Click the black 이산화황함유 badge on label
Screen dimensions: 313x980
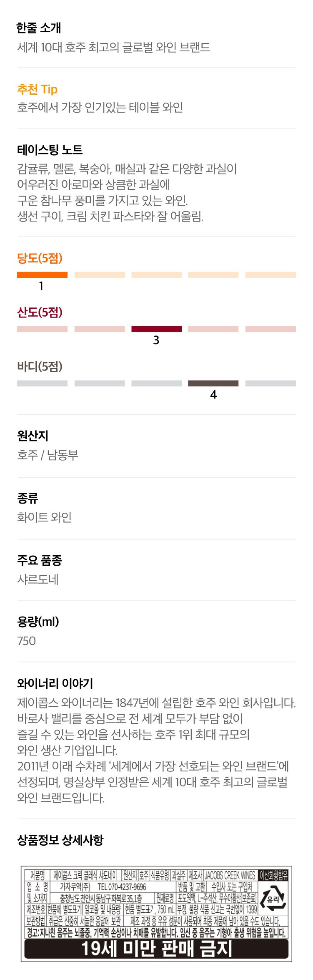[273, 875]
